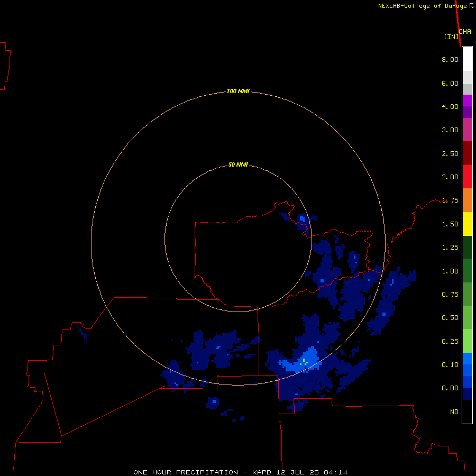Click the 2.50 legend value
Image resolution: width=476 pixels, height=476 pixels.
click(450, 153)
